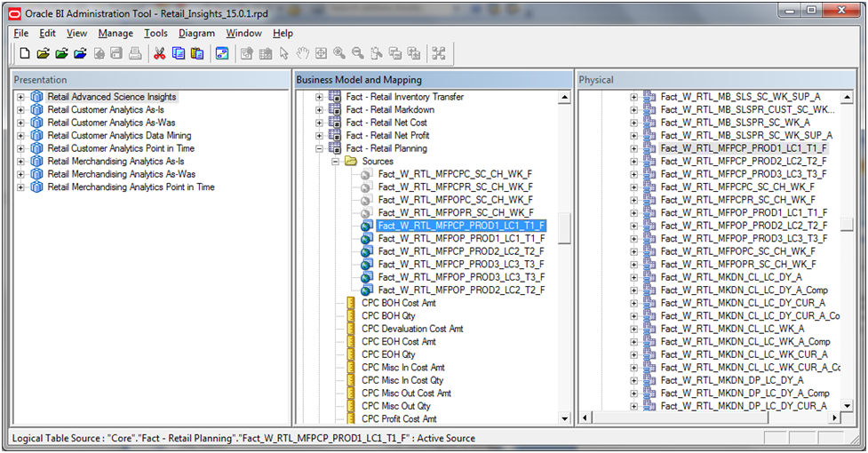Select physical Fact_W_RTL_MB_SLS_SC_WK_SUP_A table

741,97
